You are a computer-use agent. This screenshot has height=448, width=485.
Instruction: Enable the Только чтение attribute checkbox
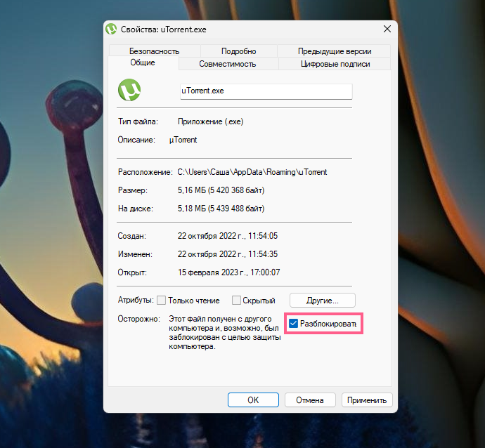point(161,300)
